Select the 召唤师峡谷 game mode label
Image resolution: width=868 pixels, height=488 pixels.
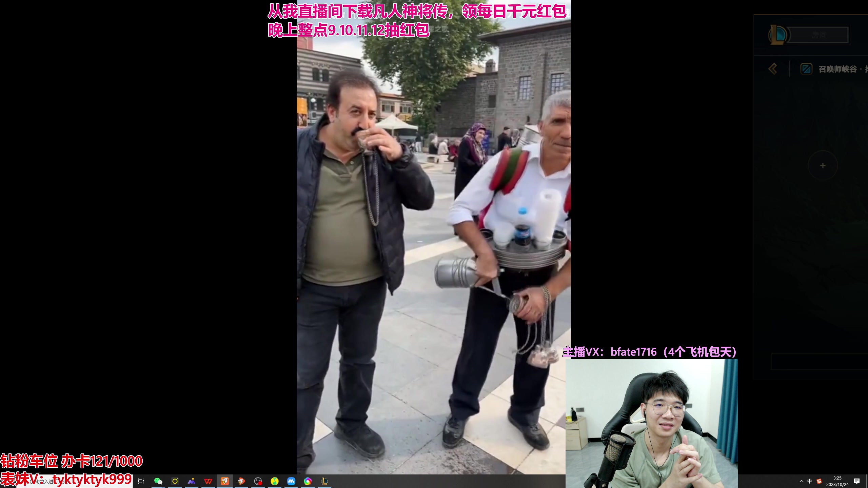point(837,69)
